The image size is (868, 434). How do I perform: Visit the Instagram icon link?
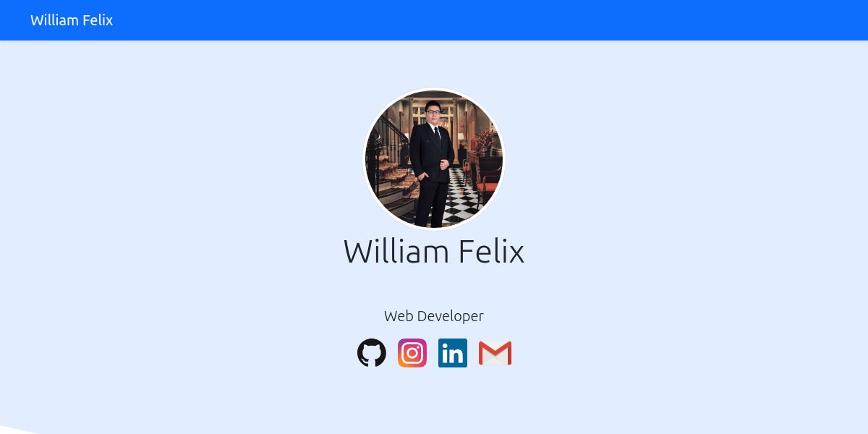pos(412,353)
